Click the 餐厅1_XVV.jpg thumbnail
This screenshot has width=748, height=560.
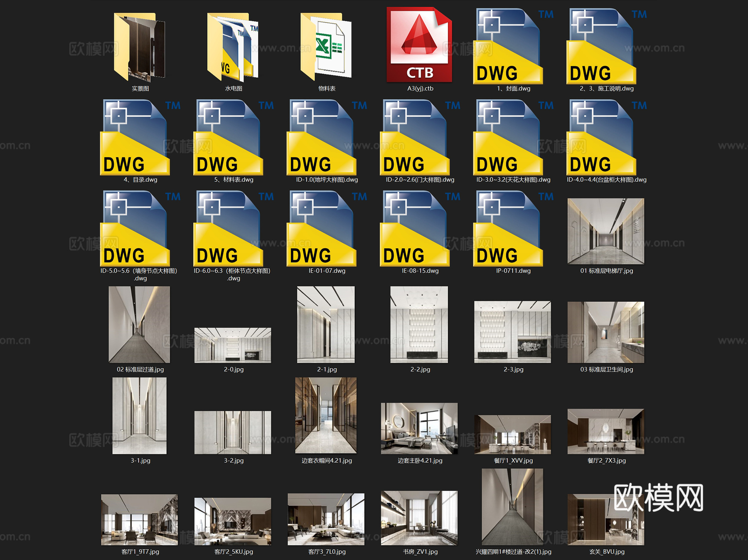tap(512, 434)
